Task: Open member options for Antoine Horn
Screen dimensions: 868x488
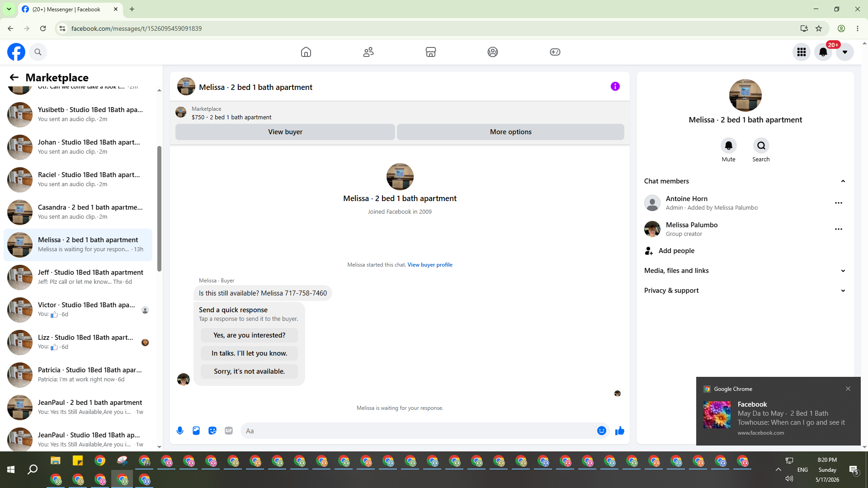Action: click(x=839, y=203)
